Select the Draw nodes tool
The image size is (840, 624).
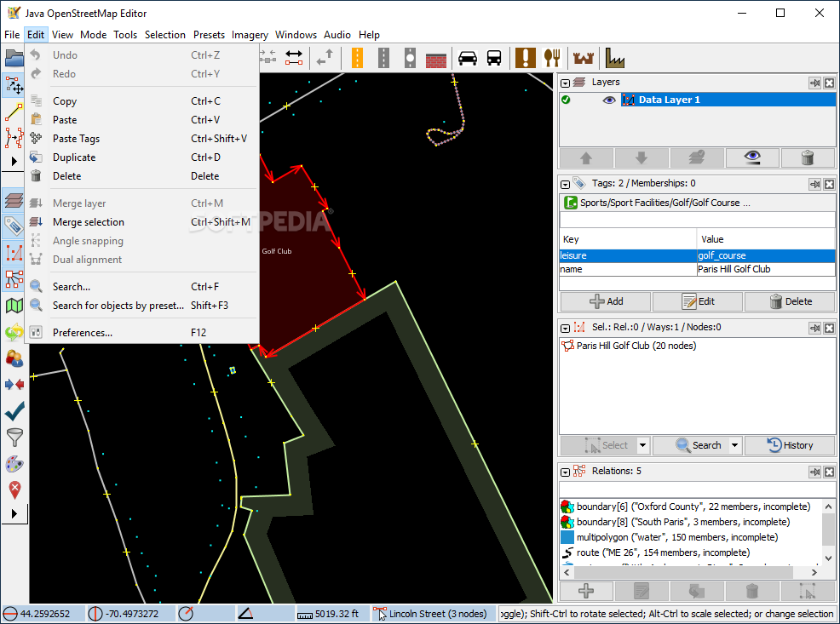pyautogui.click(x=13, y=111)
